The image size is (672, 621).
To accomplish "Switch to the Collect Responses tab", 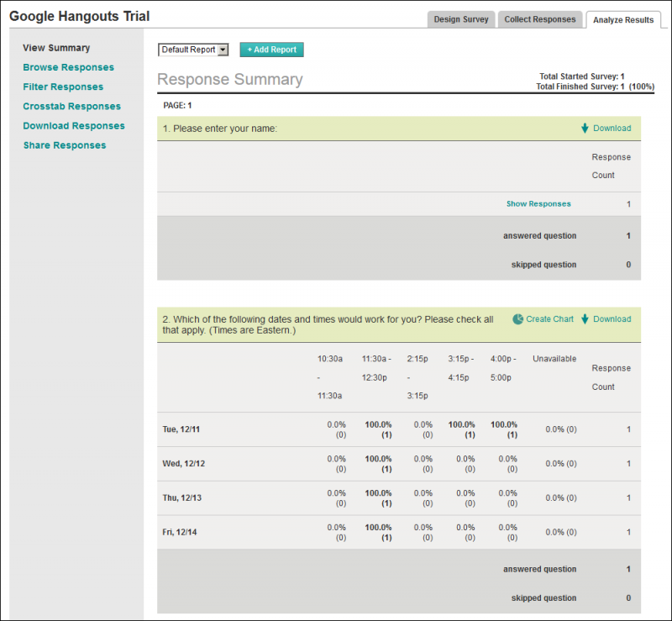I will click(539, 19).
